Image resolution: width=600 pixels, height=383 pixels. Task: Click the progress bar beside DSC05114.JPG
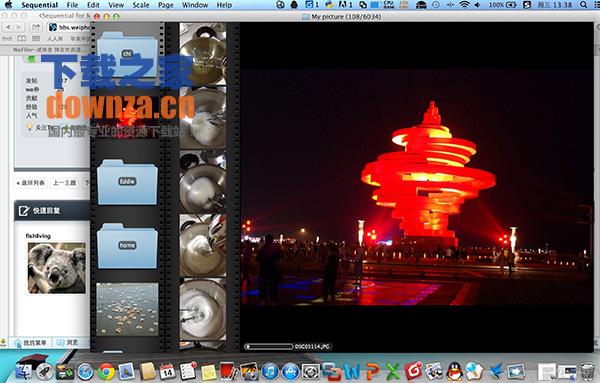point(269,347)
